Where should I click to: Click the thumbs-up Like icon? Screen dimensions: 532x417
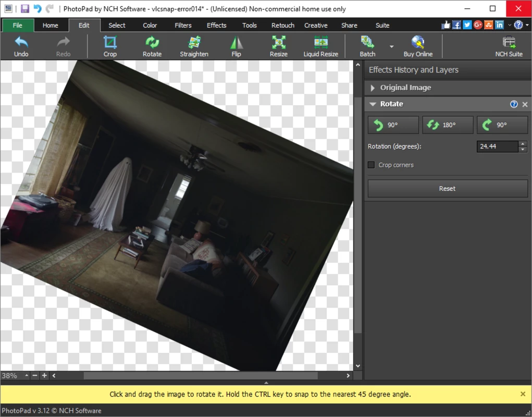(x=446, y=25)
